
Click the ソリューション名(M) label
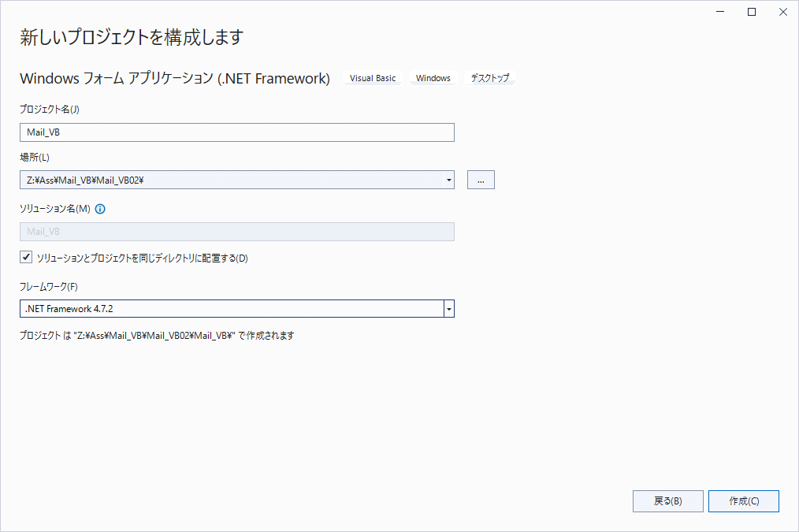click(x=55, y=209)
